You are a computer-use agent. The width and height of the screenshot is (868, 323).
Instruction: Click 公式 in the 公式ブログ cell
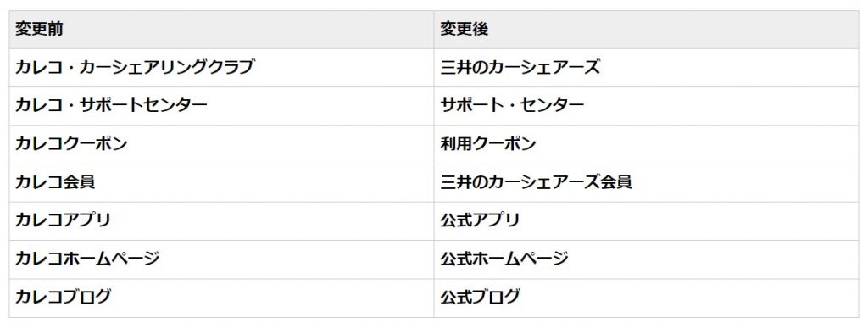(x=456, y=297)
